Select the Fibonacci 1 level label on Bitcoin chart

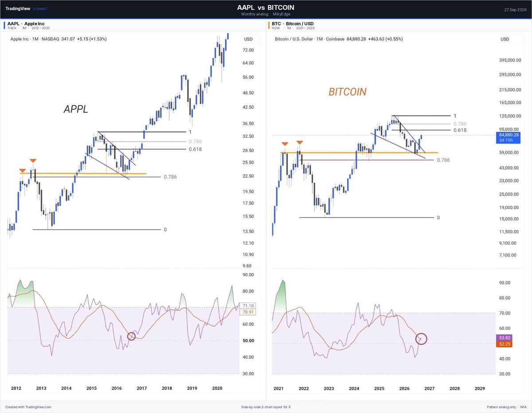(454, 115)
